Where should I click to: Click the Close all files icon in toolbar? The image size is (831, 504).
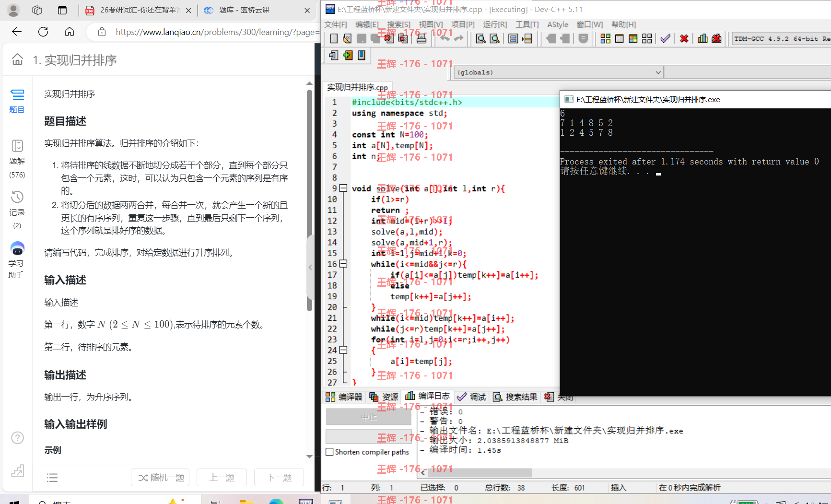click(x=403, y=39)
